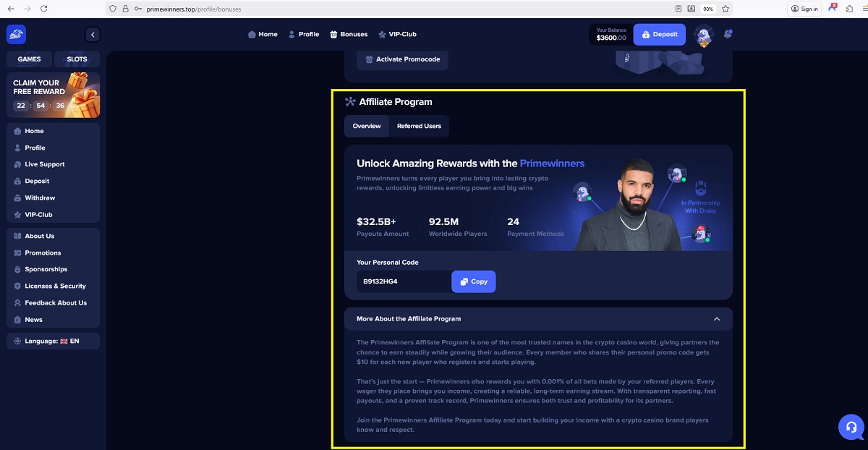Collapse More About the Affiliate Program
This screenshot has height=450, width=868.
(538, 318)
